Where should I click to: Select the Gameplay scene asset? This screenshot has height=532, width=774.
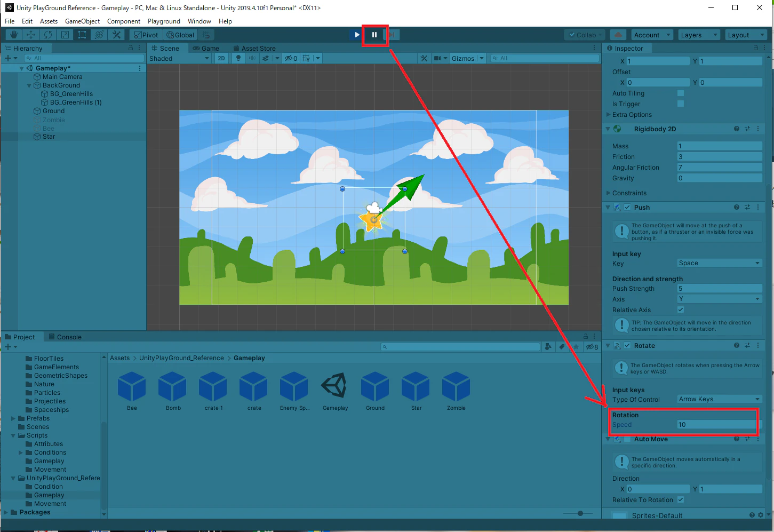tap(335, 391)
